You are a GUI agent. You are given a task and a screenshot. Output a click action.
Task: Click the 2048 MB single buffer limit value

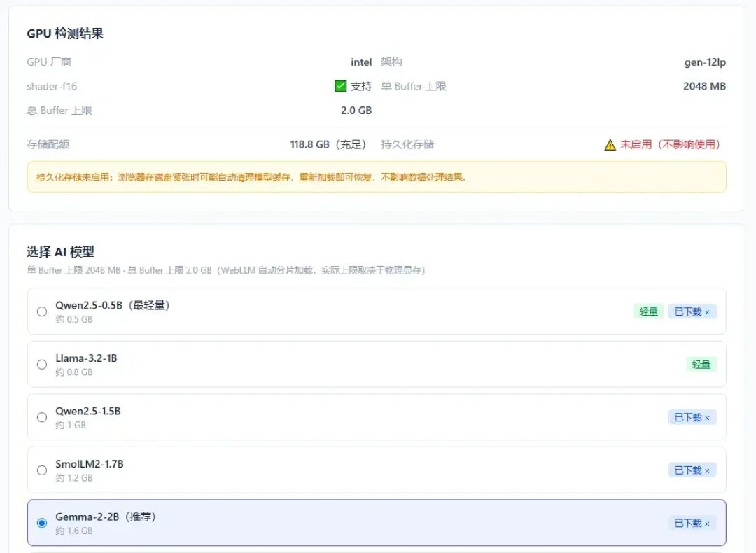click(704, 86)
